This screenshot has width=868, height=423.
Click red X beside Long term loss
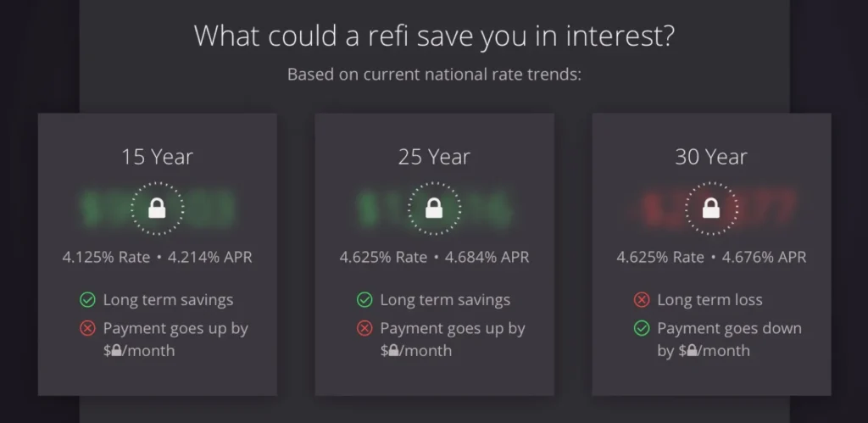(x=642, y=300)
